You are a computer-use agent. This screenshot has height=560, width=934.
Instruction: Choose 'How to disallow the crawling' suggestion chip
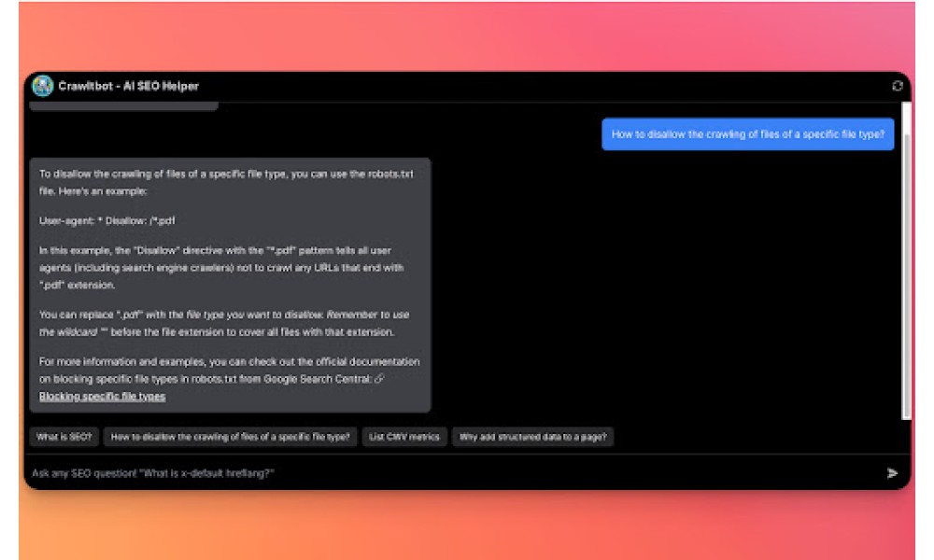231,437
